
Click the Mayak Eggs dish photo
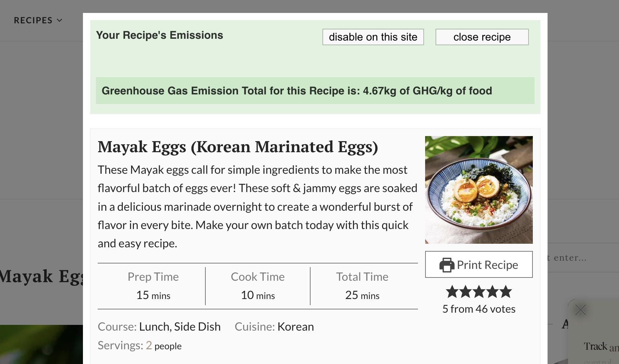[x=479, y=190]
